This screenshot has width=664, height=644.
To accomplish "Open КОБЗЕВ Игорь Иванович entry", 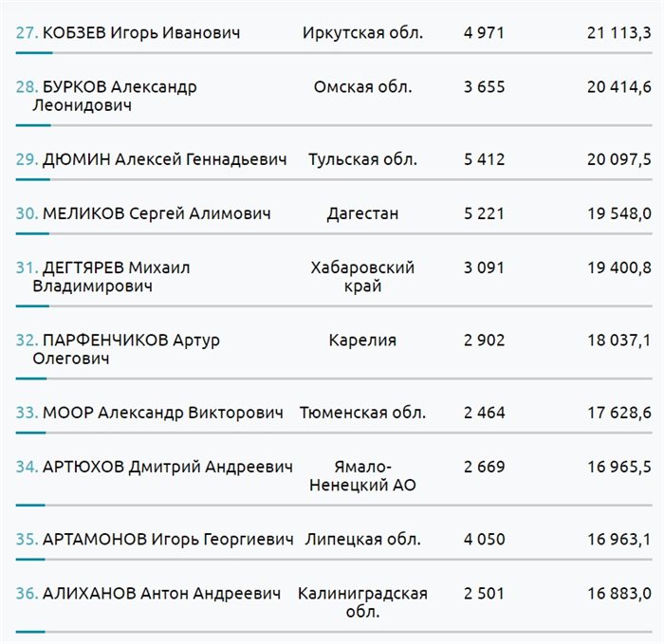I will pyautogui.click(x=141, y=33).
